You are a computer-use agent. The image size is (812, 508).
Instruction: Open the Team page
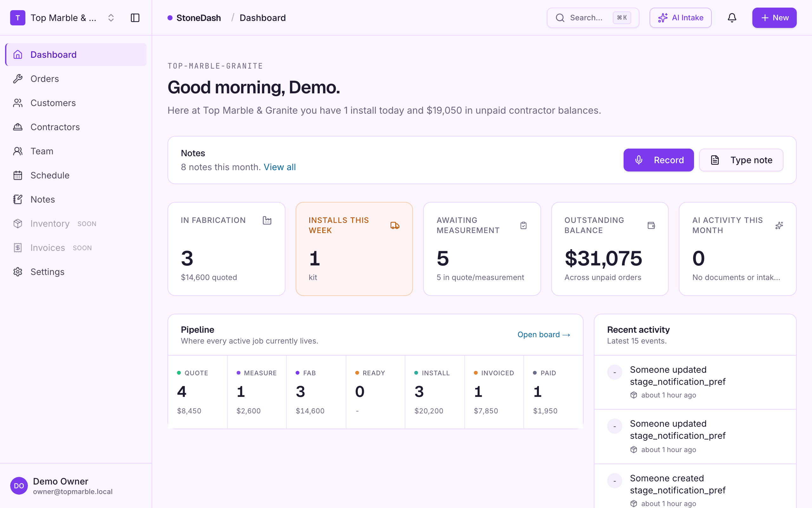pyautogui.click(x=76, y=151)
